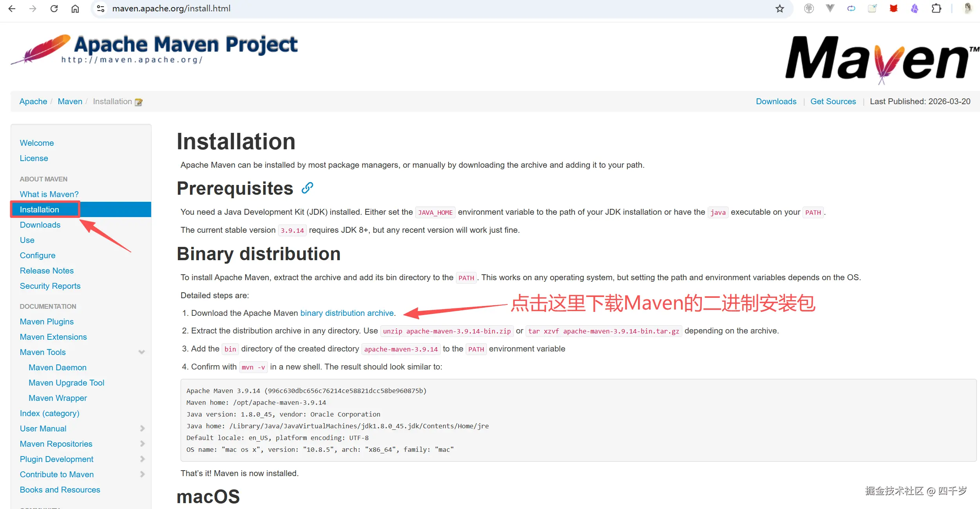Open the browser home page
This screenshot has width=980, height=509.
tap(75, 8)
